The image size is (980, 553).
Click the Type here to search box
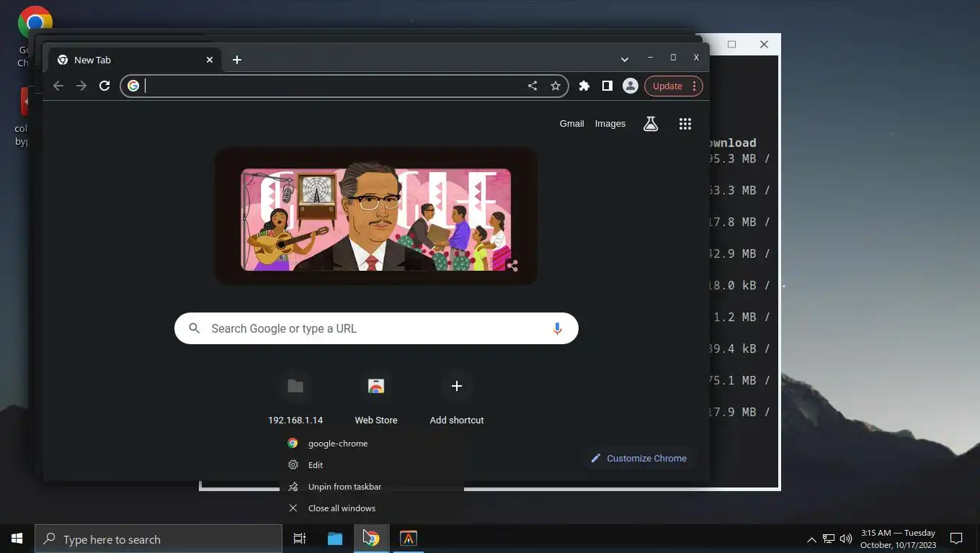click(x=159, y=539)
